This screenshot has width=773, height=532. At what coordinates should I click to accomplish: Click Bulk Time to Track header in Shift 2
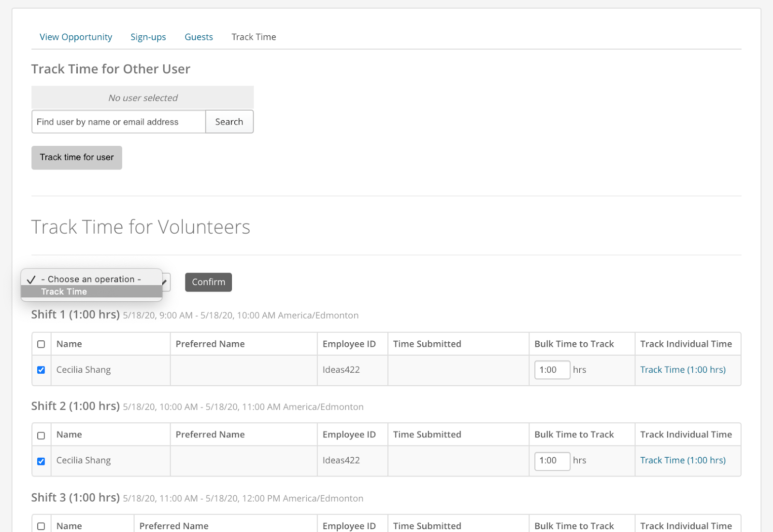pyautogui.click(x=574, y=434)
